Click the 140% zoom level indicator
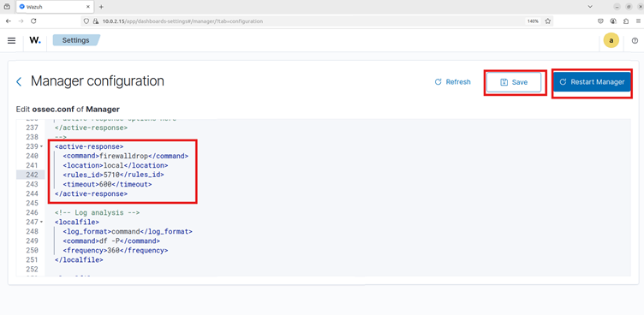644x315 pixels. pos(533,21)
